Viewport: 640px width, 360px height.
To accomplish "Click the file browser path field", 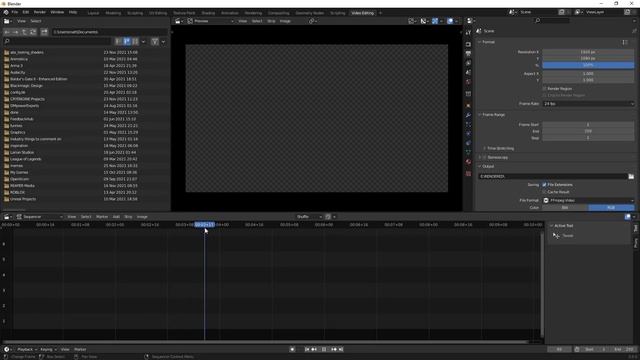I will click(110, 32).
